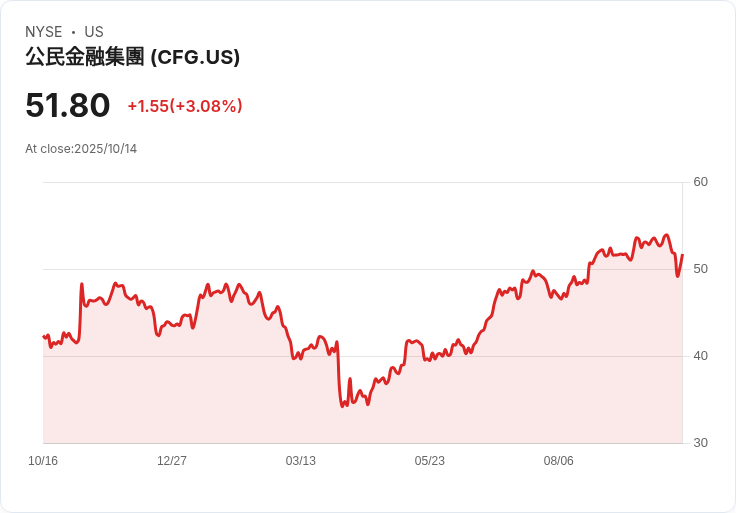Click the 51.80 current price
Viewport: 736px width, 513px height.
pyautogui.click(x=68, y=106)
